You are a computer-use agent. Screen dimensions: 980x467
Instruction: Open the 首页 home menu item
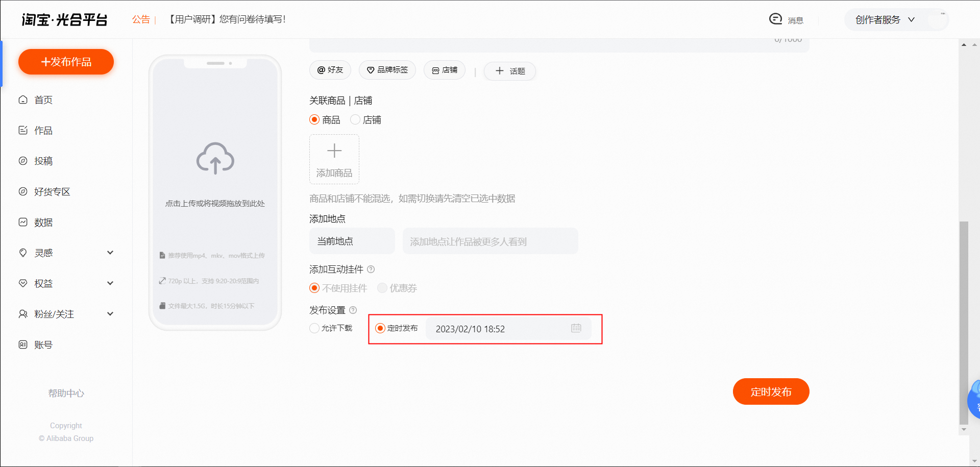(x=43, y=100)
